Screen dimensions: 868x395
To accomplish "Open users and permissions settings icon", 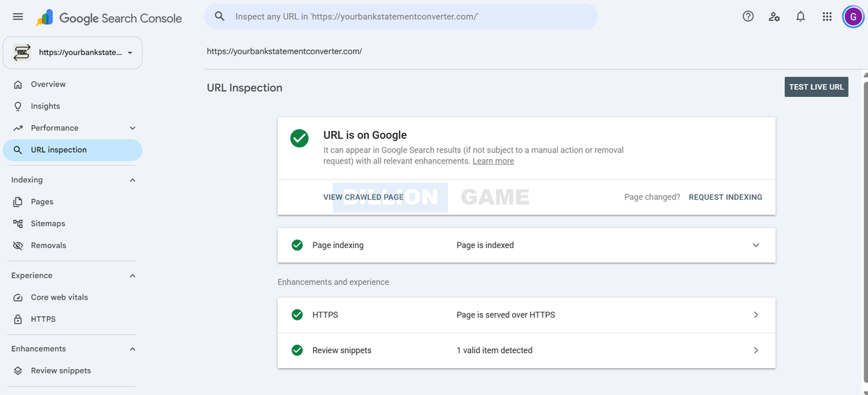I will click(x=775, y=17).
